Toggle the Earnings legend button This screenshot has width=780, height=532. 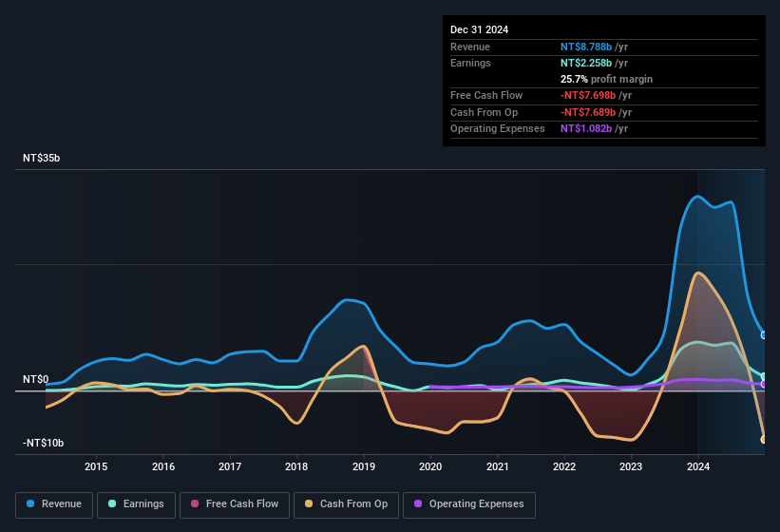(x=136, y=504)
